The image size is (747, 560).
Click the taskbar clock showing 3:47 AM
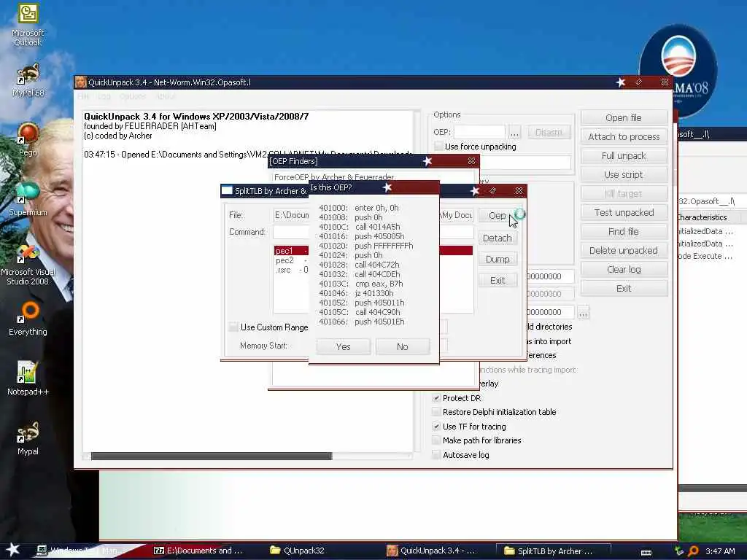tap(720, 551)
